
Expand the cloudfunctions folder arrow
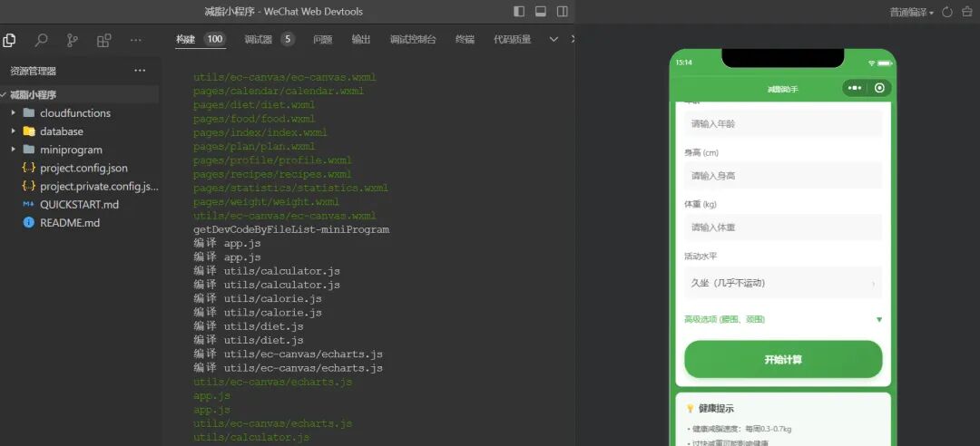click(13, 113)
